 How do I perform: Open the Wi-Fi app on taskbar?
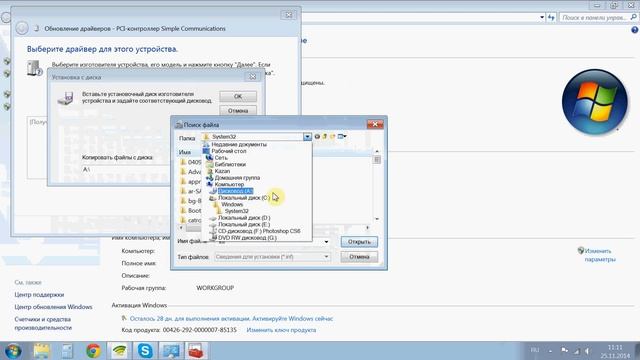pyautogui.click(x=119, y=351)
